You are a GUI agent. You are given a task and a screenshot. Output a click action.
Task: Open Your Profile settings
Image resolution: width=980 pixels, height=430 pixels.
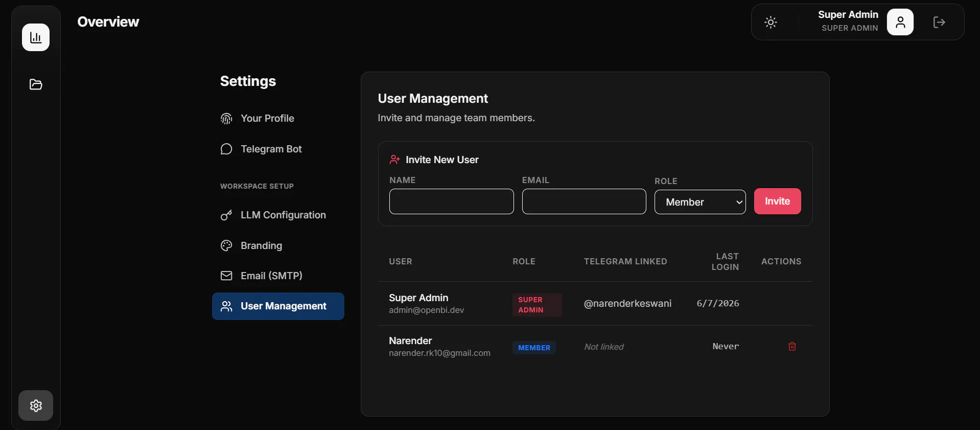pos(278,119)
